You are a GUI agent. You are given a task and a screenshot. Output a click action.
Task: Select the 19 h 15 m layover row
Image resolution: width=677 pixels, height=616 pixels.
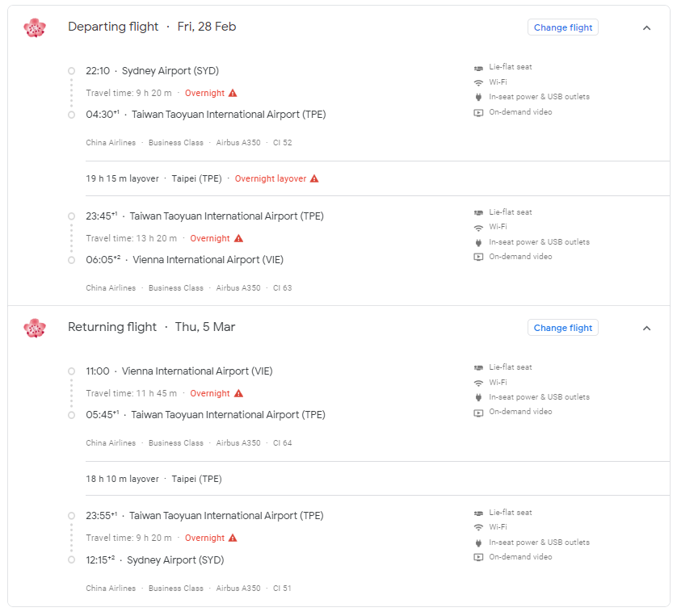point(377,178)
